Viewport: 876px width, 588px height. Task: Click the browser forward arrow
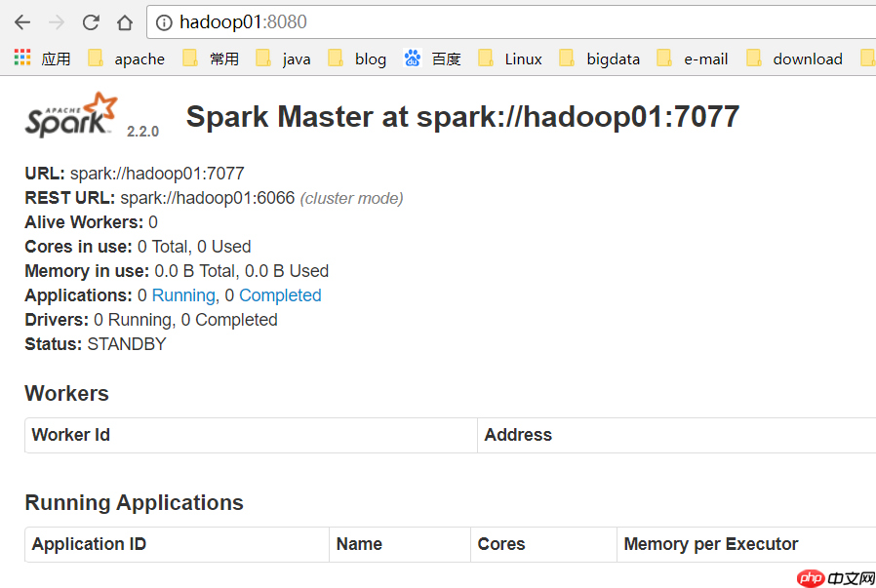pyautogui.click(x=56, y=21)
